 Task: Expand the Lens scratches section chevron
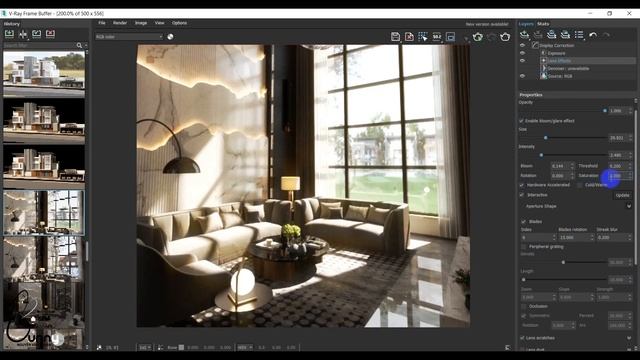click(x=629, y=338)
